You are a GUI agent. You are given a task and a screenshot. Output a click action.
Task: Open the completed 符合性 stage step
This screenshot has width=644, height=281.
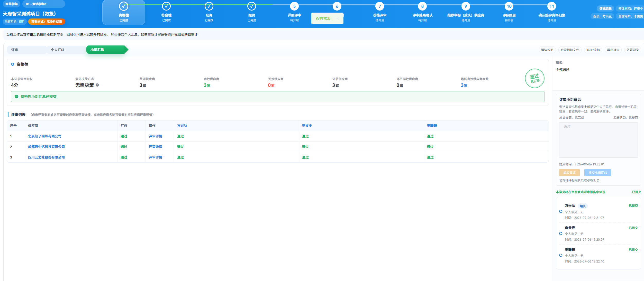166,12
